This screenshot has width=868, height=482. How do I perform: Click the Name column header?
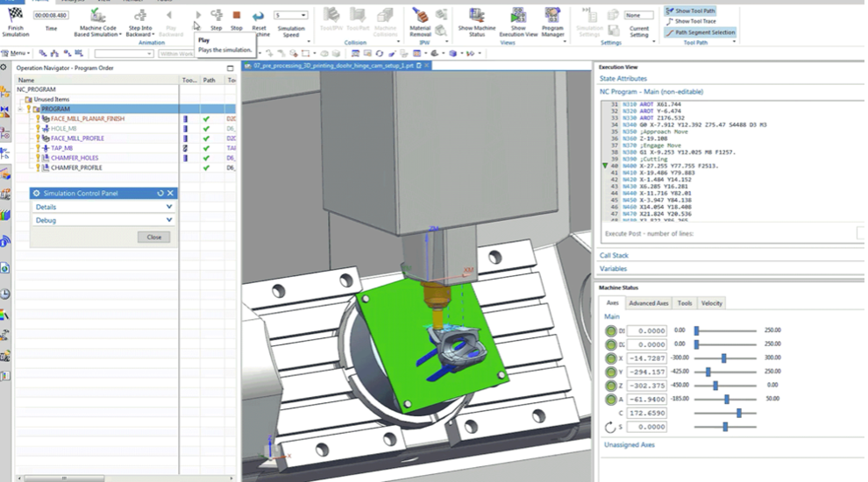[26, 81]
